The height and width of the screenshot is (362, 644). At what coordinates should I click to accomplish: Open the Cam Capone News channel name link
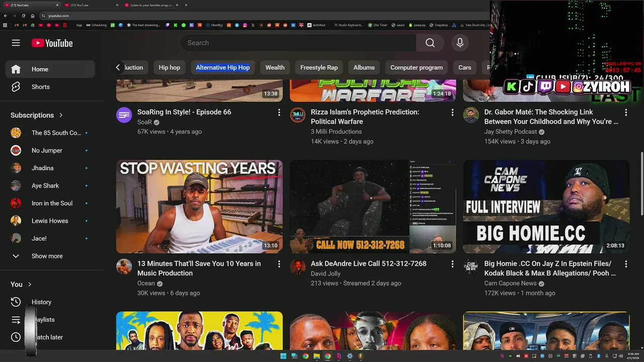(x=510, y=283)
